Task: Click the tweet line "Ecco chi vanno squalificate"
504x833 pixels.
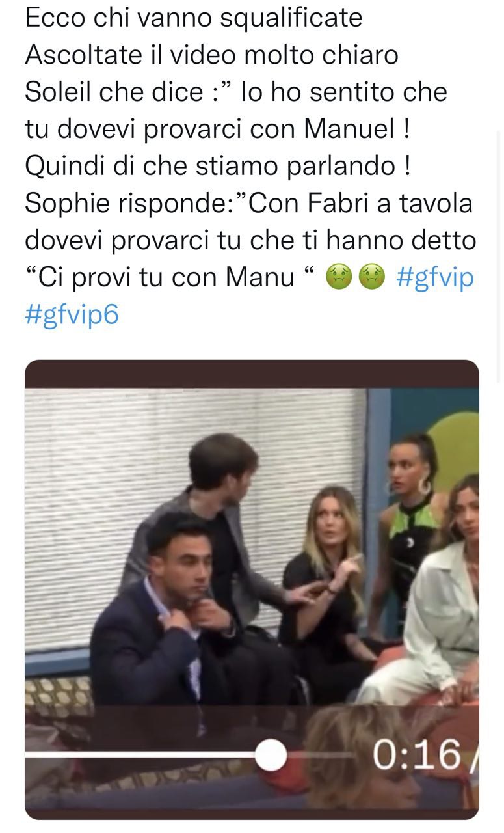Action: point(194,18)
